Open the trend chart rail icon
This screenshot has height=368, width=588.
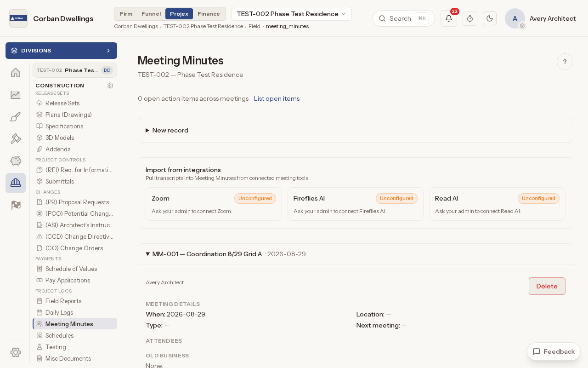[x=16, y=95]
